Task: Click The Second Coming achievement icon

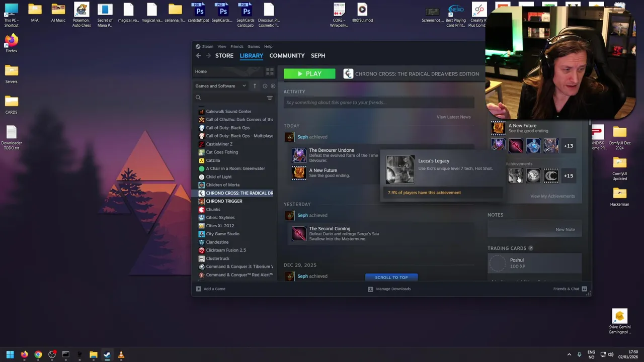Action: point(299,234)
